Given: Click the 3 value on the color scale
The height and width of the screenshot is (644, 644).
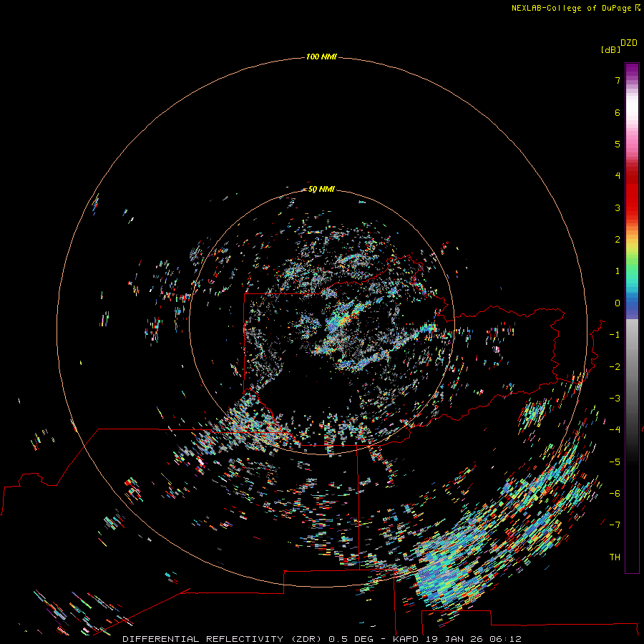Looking at the screenshot, I should click(x=618, y=208).
